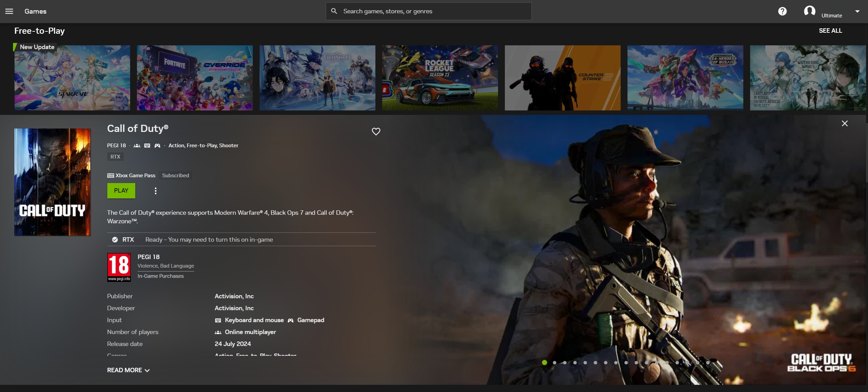Click the Gamepad input label
This screenshot has height=392, width=868.
(311, 320)
